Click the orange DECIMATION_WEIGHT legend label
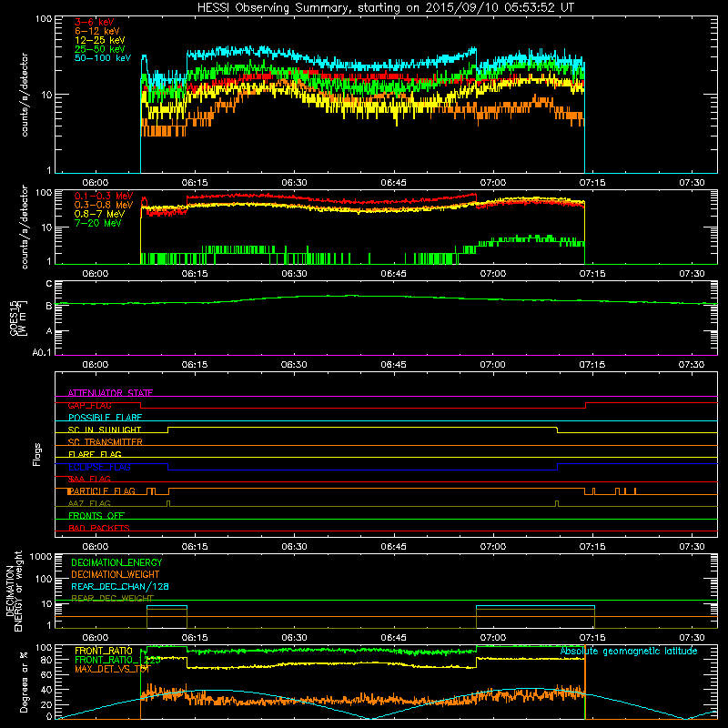 [116, 574]
